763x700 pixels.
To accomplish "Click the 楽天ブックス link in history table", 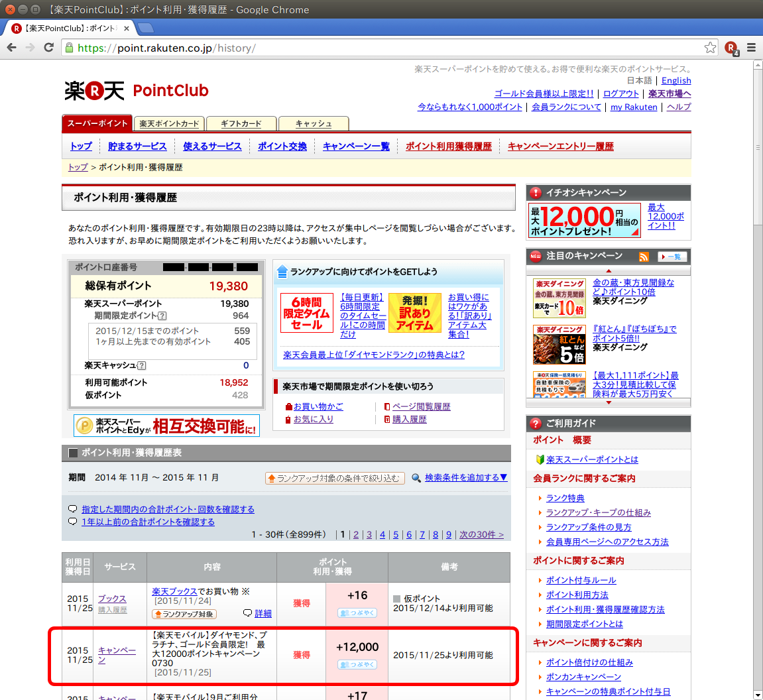I will [174, 591].
